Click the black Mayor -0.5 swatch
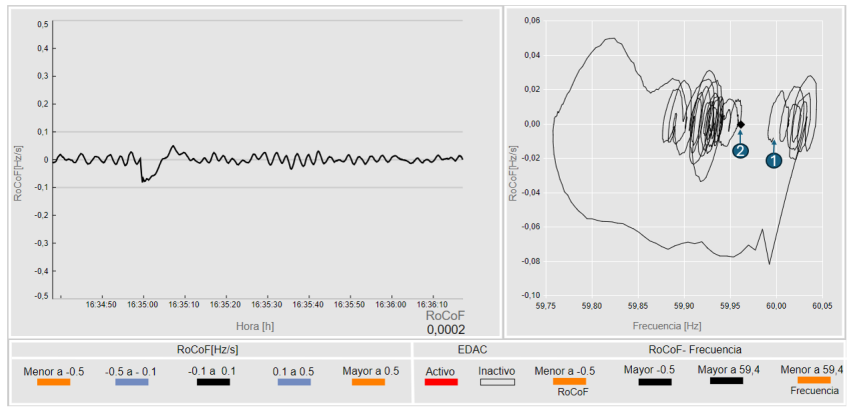 (x=655, y=382)
